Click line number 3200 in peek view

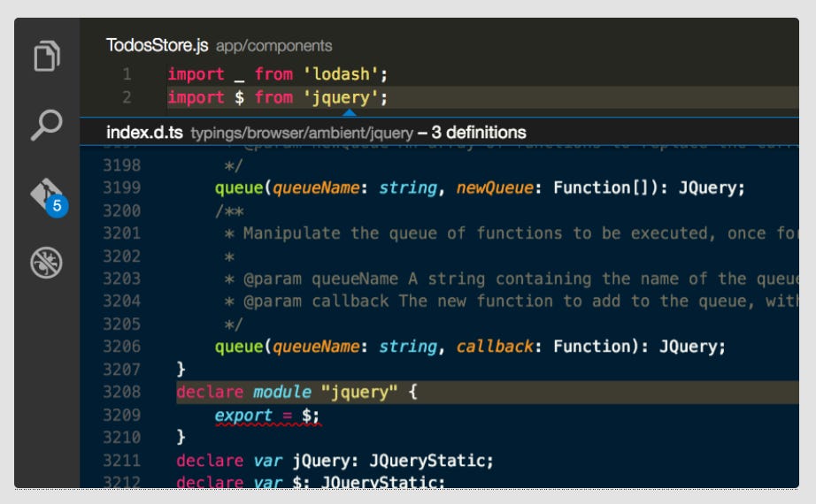point(122,210)
